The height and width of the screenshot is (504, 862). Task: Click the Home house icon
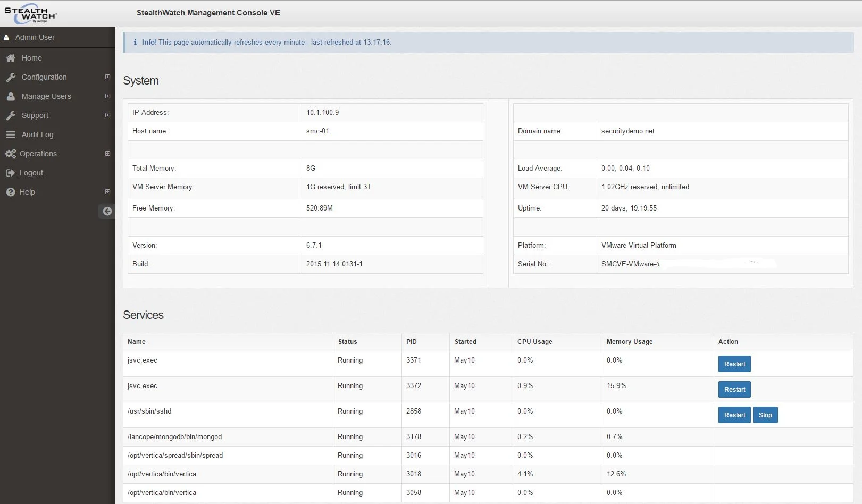(11, 58)
